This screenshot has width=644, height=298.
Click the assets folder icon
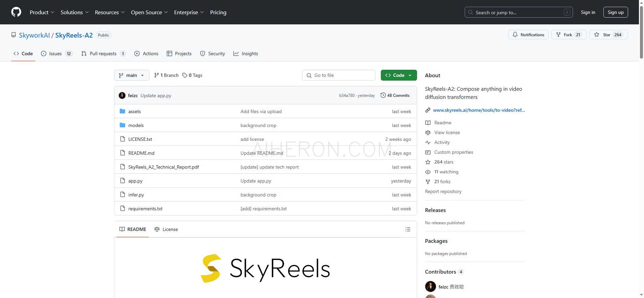[122, 111]
